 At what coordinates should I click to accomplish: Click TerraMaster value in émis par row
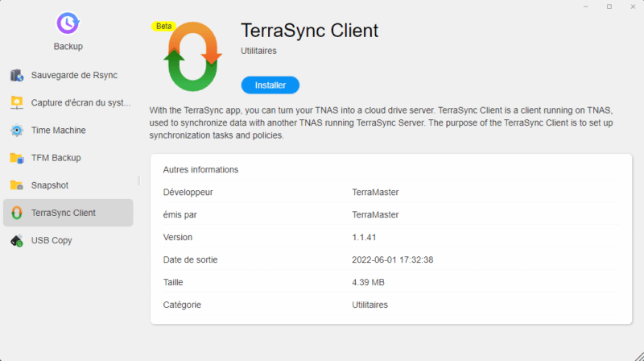375,215
